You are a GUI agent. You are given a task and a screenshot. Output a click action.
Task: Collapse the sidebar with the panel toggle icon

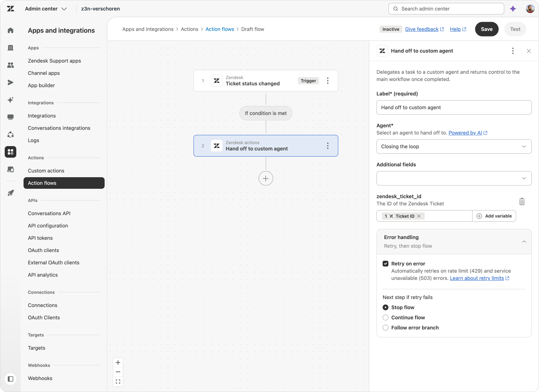(x=10, y=379)
